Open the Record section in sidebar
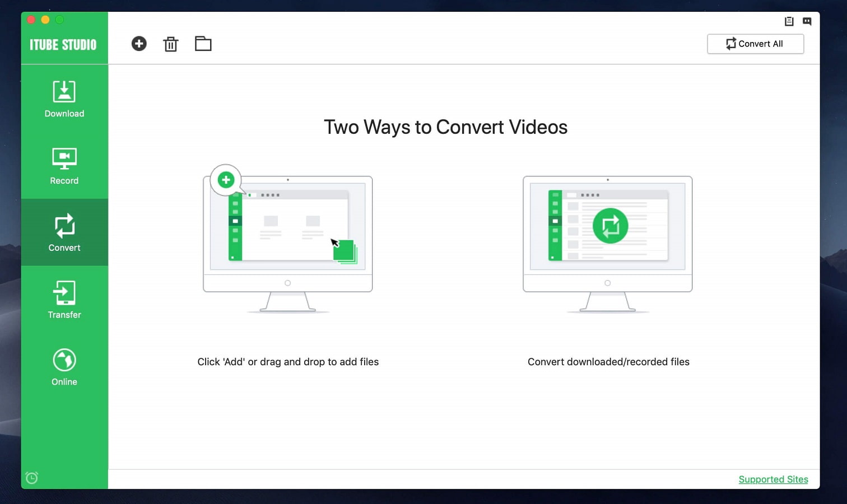The height and width of the screenshot is (504, 847). tap(64, 166)
